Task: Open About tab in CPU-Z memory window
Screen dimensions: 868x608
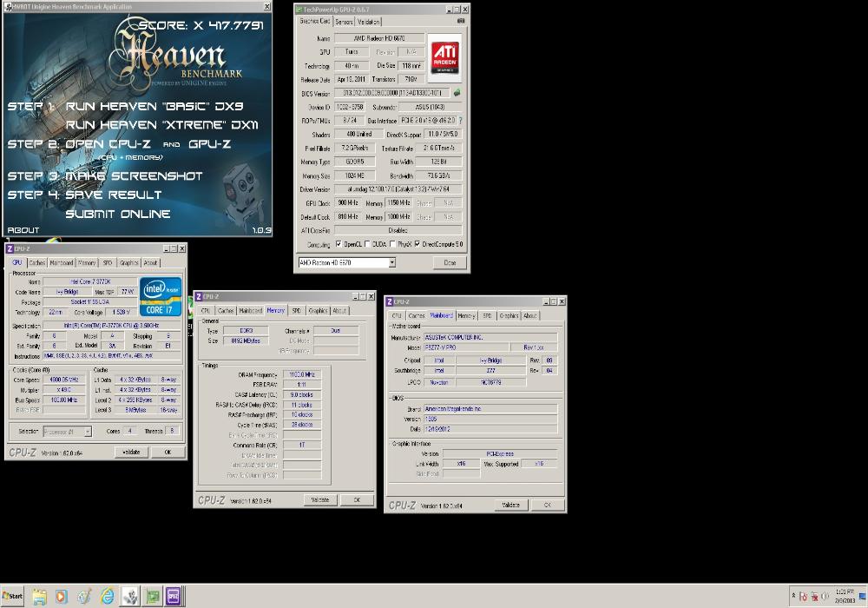Action: coord(339,311)
